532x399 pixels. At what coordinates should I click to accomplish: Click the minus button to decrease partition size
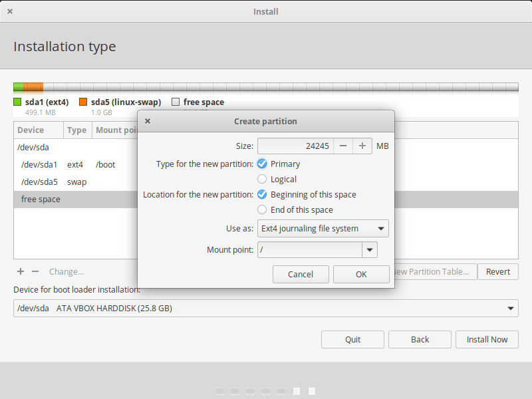point(342,146)
